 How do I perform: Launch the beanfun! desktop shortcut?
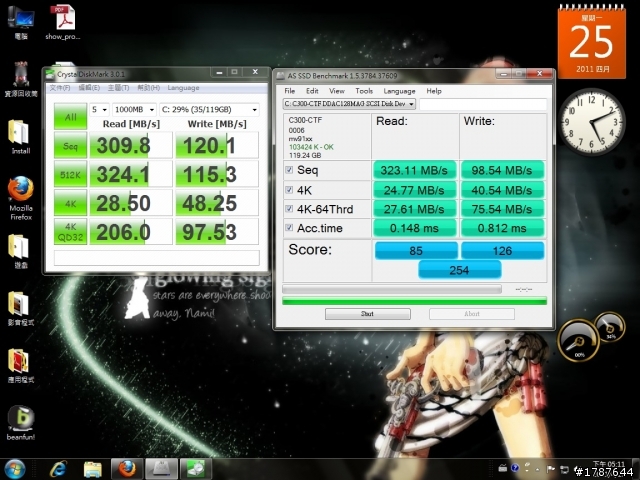coord(21,422)
